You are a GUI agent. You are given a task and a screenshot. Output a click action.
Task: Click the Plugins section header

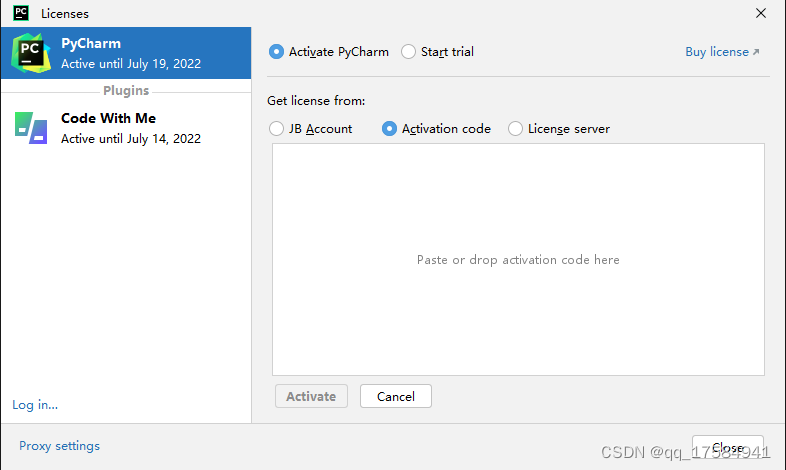[126, 91]
